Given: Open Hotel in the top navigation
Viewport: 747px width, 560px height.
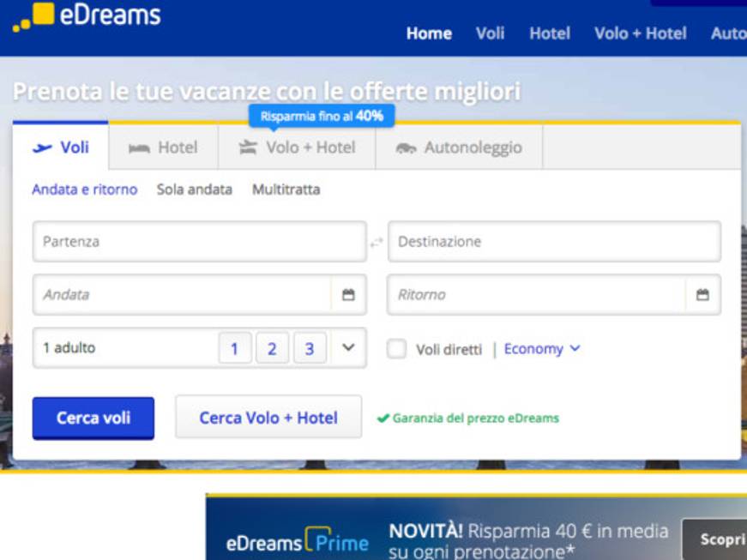Looking at the screenshot, I should 550,33.
